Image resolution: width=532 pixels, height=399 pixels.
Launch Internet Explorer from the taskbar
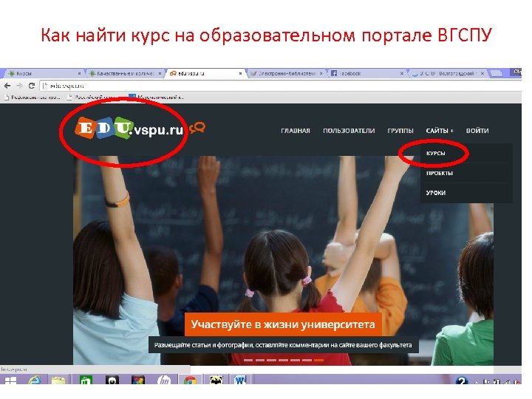(34, 381)
